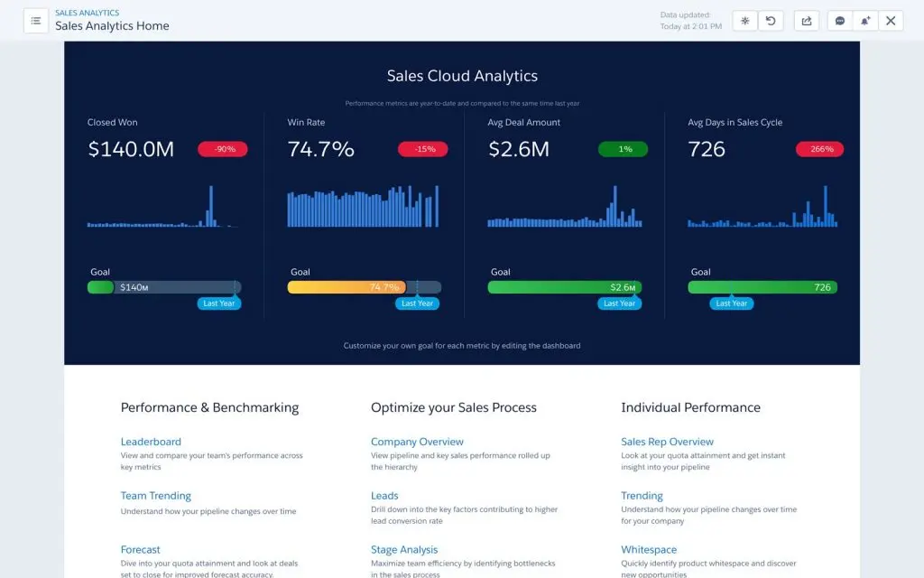Open the dashboard list navigation icon
Viewport: 924px width, 578px height.
pos(35,20)
